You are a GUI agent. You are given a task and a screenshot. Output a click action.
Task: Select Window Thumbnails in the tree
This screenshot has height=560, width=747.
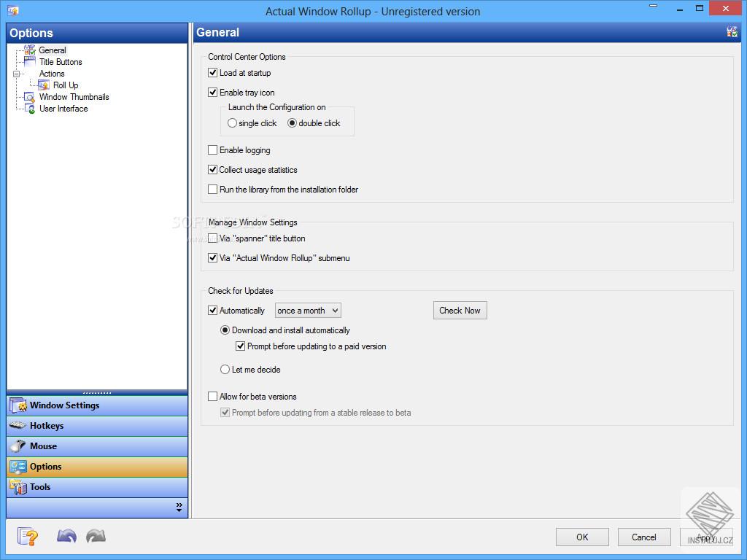click(x=74, y=97)
